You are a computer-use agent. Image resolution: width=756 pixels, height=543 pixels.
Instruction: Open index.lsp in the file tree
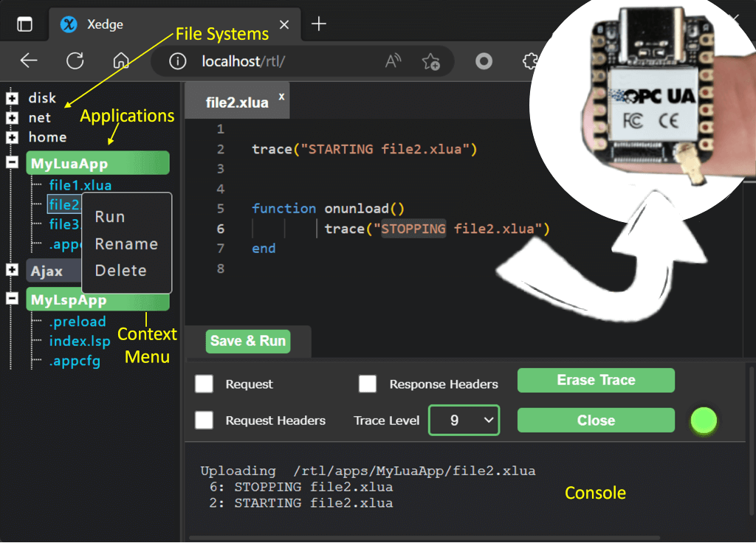[80, 341]
